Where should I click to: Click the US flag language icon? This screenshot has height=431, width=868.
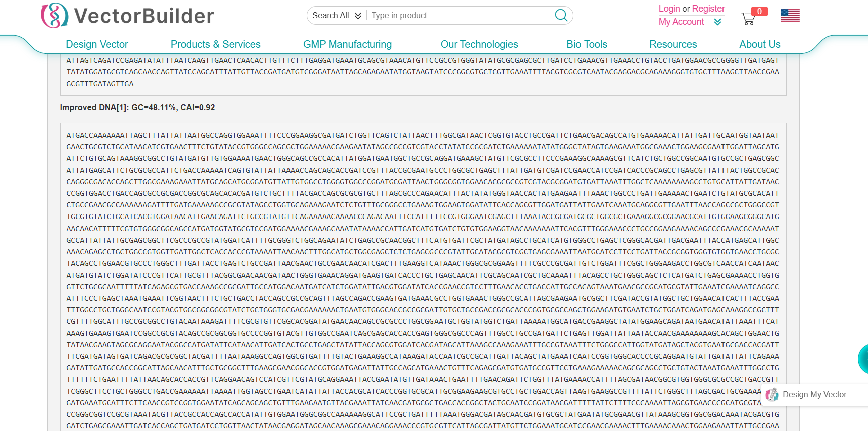click(790, 16)
